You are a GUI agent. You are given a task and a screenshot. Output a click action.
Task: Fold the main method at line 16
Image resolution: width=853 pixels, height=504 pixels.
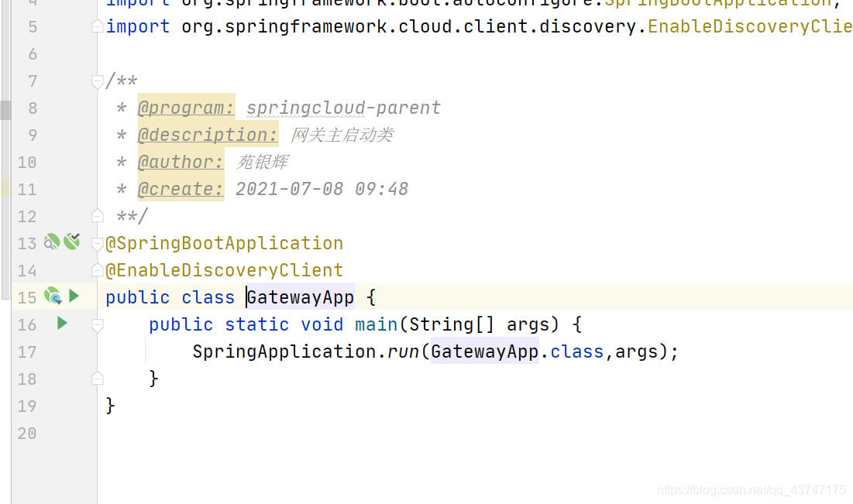point(97,324)
